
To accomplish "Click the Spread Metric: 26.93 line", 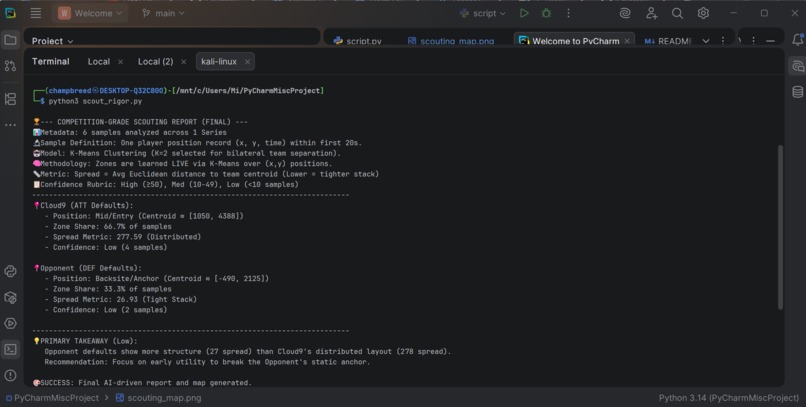I will [x=121, y=300].
